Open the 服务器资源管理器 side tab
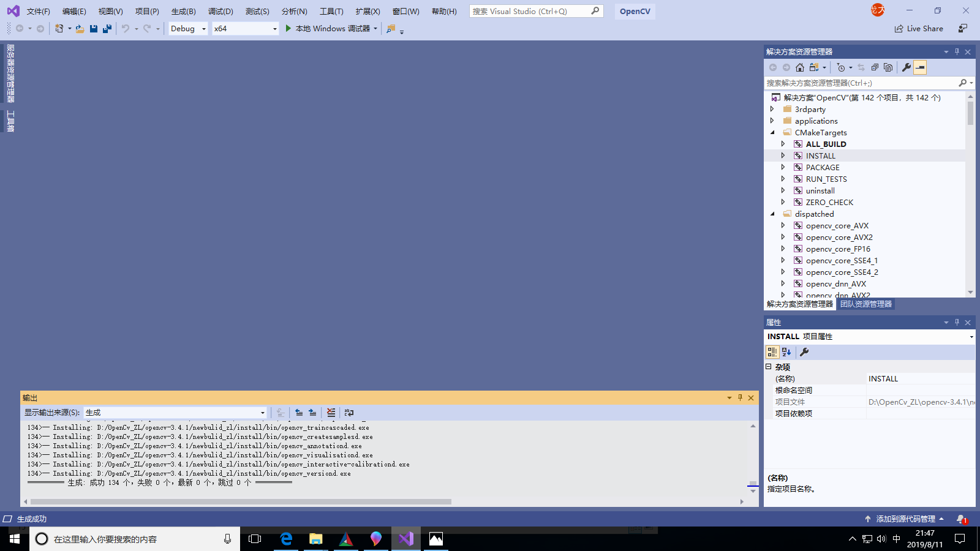The width and height of the screenshot is (980, 551). pos(10,73)
